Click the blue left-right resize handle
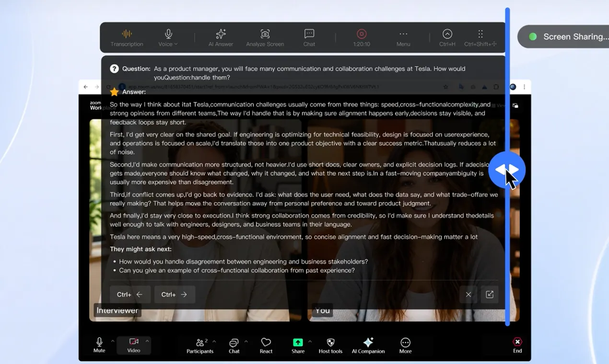Viewport: 609px width, 364px height. tap(507, 170)
